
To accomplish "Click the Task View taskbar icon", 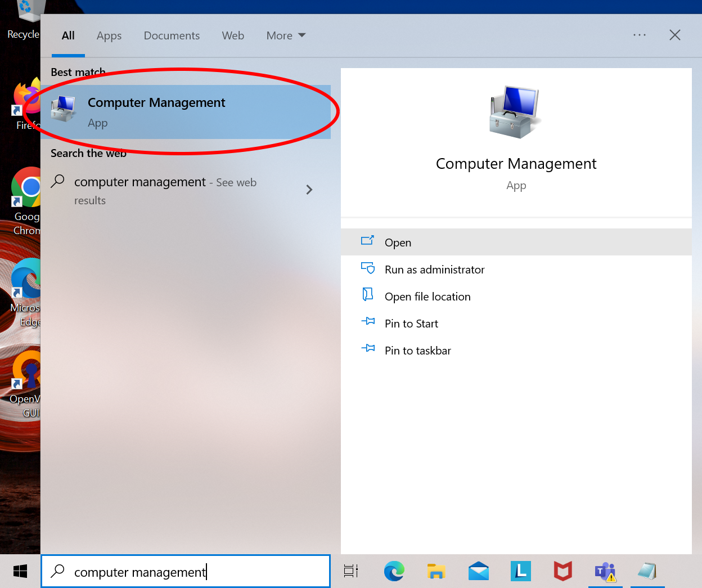I will coord(351,572).
